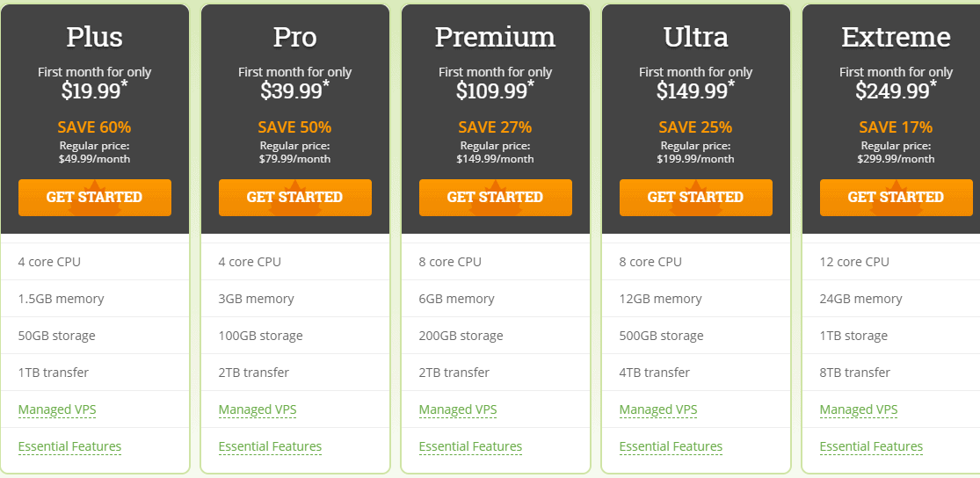Image resolution: width=980 pixels, height=478 pixels.
Task: Click GET STARTED under the Ultra plan
Action: coord(695,198)
